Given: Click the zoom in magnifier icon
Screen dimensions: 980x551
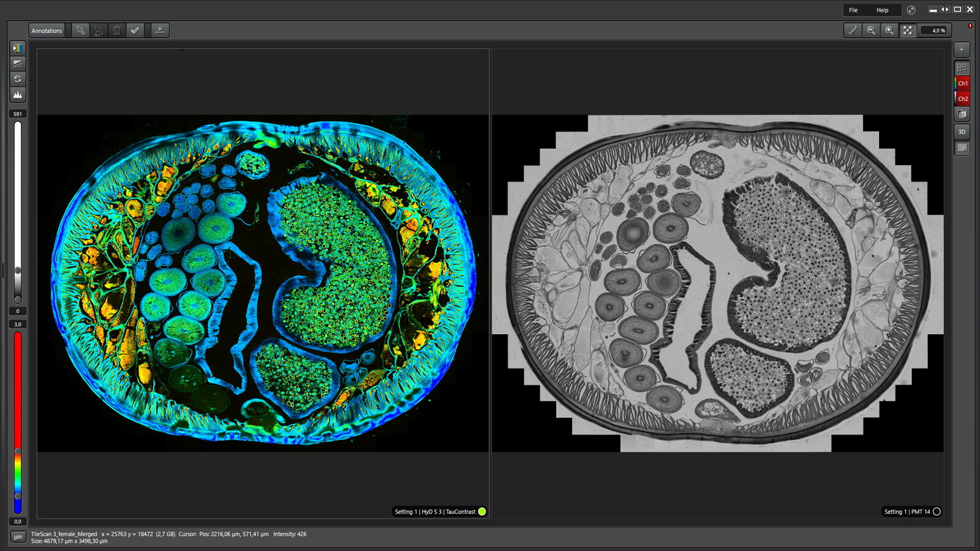Looking at the screenshot, I should [x=889, y=31].
